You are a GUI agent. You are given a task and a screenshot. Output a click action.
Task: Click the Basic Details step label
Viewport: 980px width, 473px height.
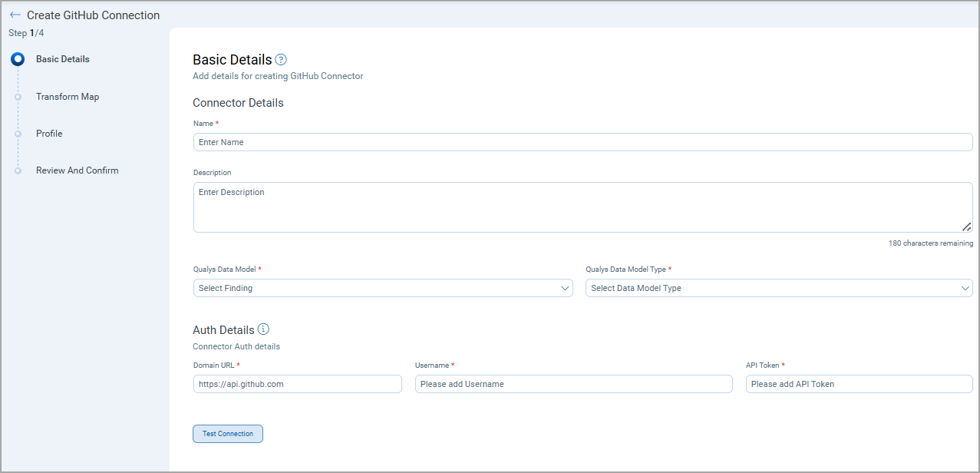[63, 59]
